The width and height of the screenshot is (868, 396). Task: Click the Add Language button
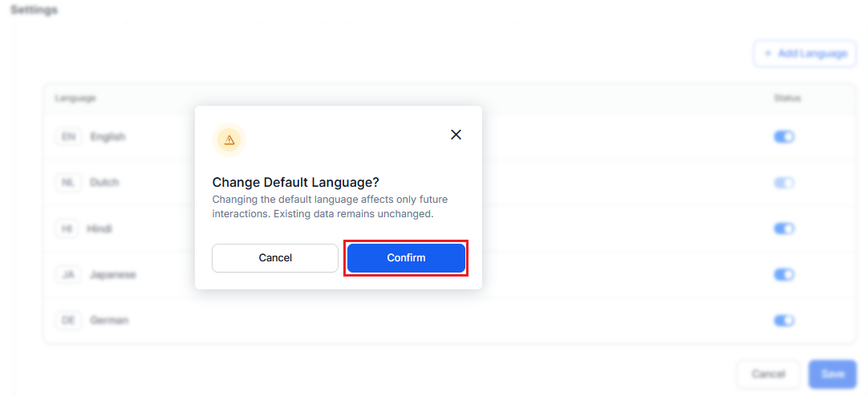pos(805,54)
